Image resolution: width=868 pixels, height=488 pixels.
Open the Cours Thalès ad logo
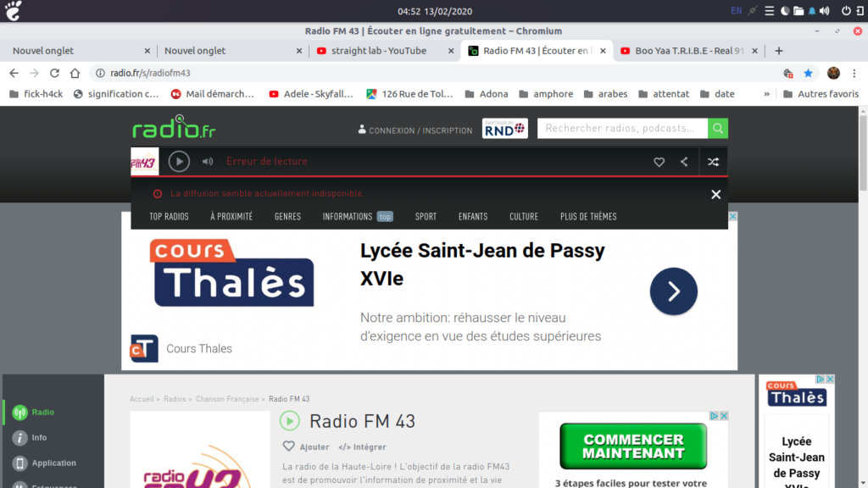232,273
